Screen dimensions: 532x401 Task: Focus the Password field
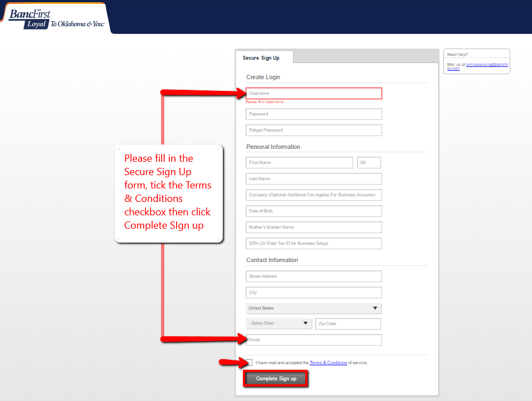tap(314, 114)
